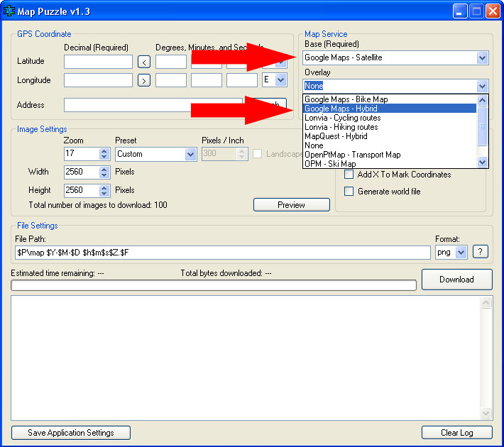This screenshot has width=504, height=447.
Task: Enable Add X To Mark Coordinates
Action: (x=349, y=175)
